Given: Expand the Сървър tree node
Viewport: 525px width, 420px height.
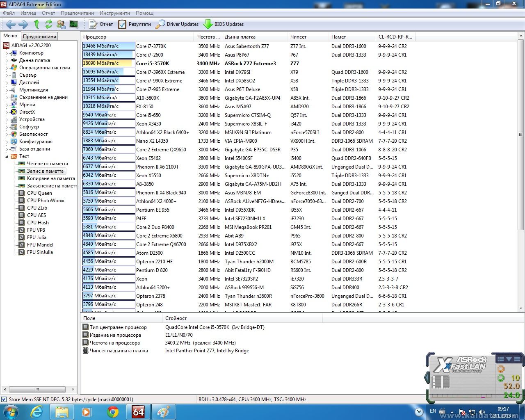Looking at the screenshot, I should pos(7,75).
